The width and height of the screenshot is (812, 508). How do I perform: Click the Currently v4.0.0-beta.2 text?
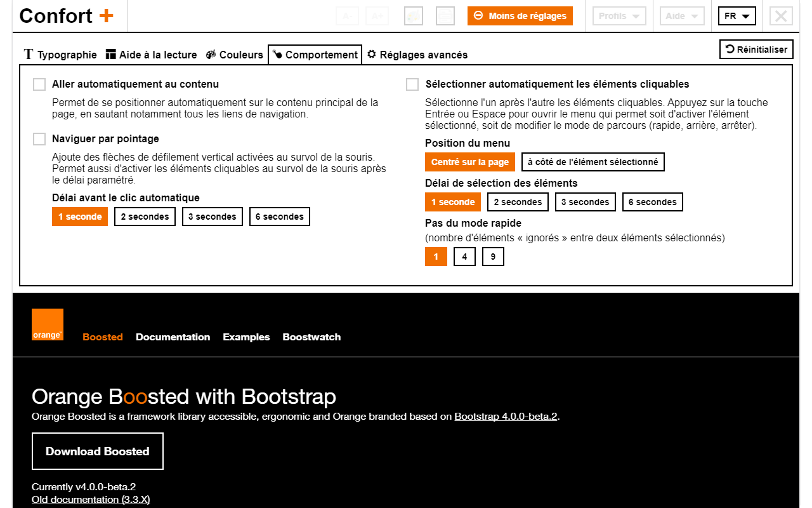[84, 487]
